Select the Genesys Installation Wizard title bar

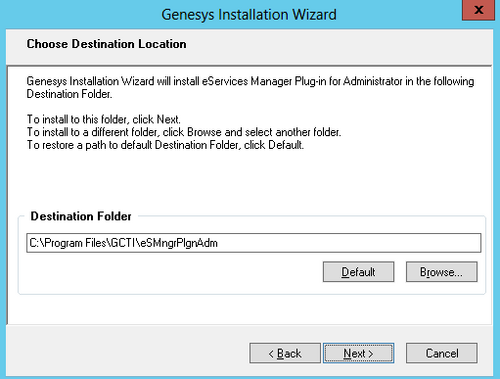tap(249, 14)
